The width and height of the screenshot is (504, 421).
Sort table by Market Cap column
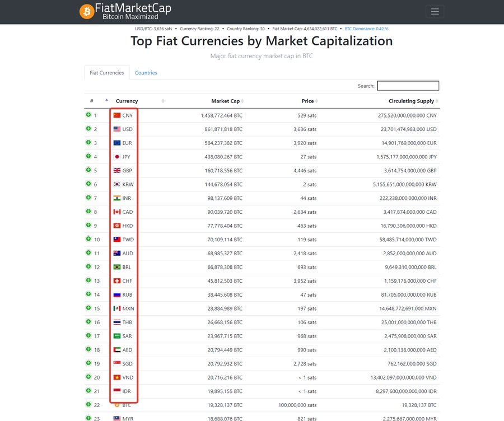tap(225, 101)
